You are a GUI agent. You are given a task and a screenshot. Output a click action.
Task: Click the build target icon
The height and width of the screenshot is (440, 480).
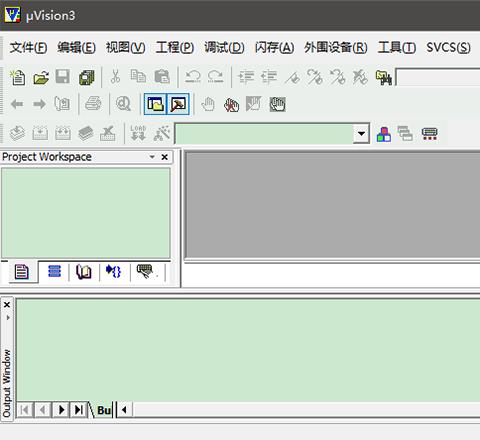[x=40, y=133]
